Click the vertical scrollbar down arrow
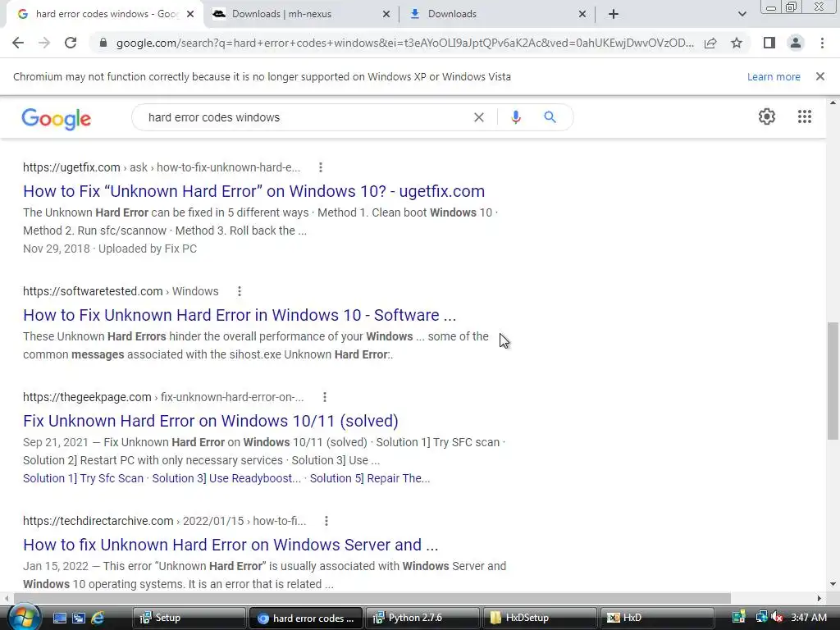840x630 pixels. pyautogui.click(x=833, y=584)
